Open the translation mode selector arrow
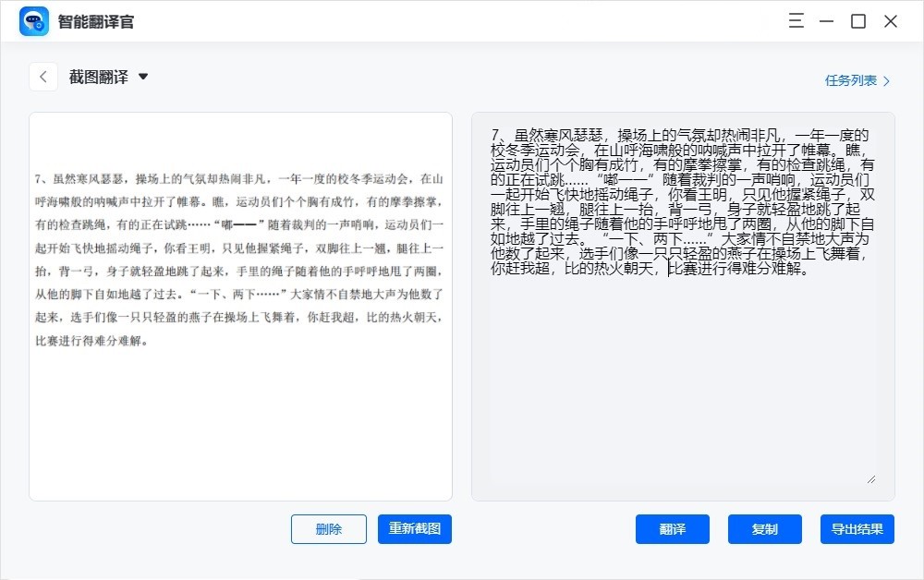Viewport: 924px width, 580px height. coord(143,78)
